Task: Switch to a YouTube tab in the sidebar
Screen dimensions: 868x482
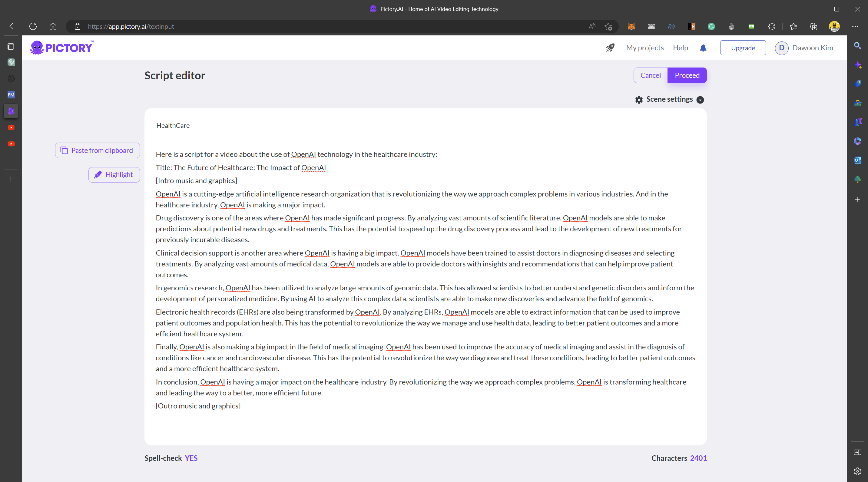Action: (11, 127)
